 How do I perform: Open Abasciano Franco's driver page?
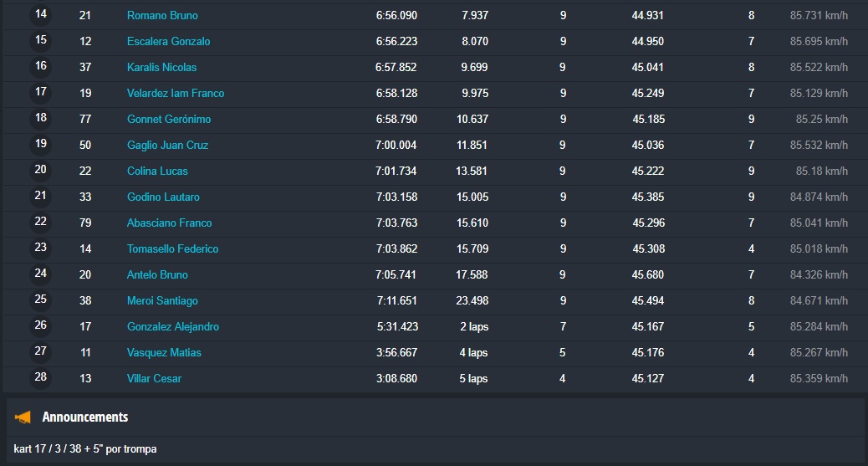(x=169, y=223)
